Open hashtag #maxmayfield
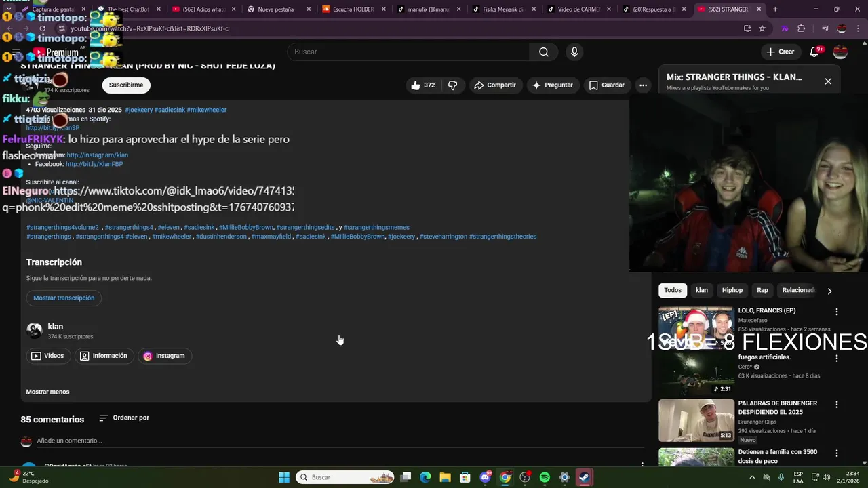This screenshot has width=868, height=488. [x=271, y=237]
